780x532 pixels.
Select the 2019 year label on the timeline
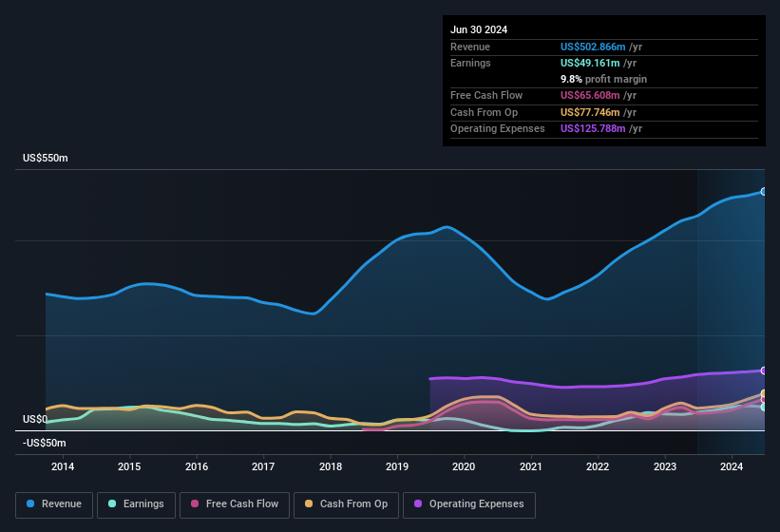(x=397, y=466)
